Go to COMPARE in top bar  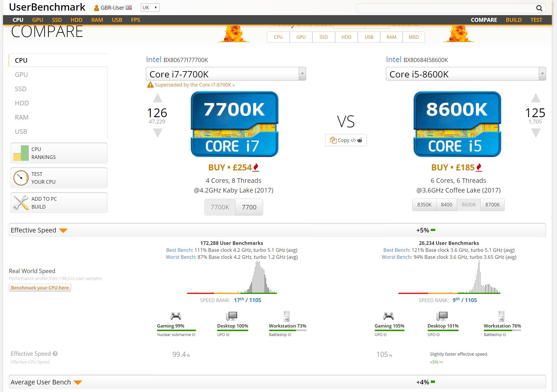coord(484,20)
